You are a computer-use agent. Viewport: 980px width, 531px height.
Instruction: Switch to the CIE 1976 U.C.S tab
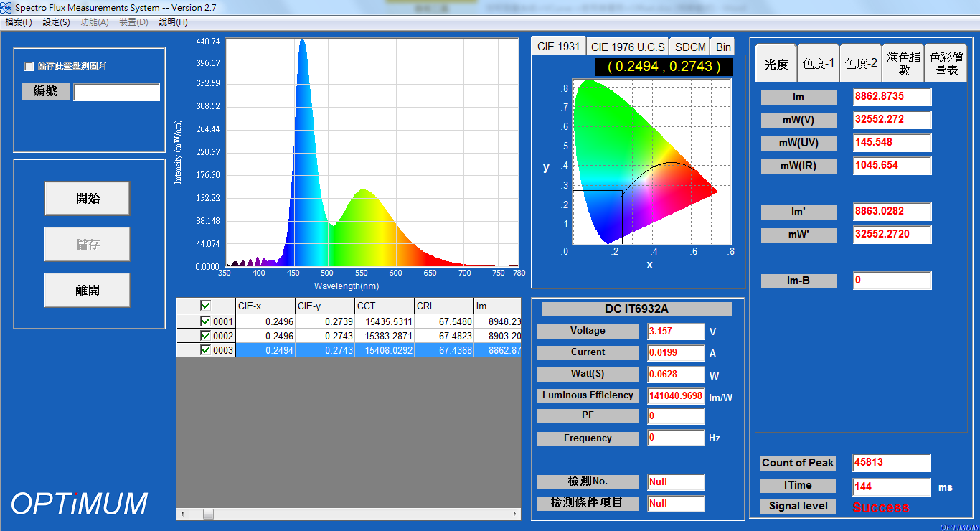coord(627,46)
